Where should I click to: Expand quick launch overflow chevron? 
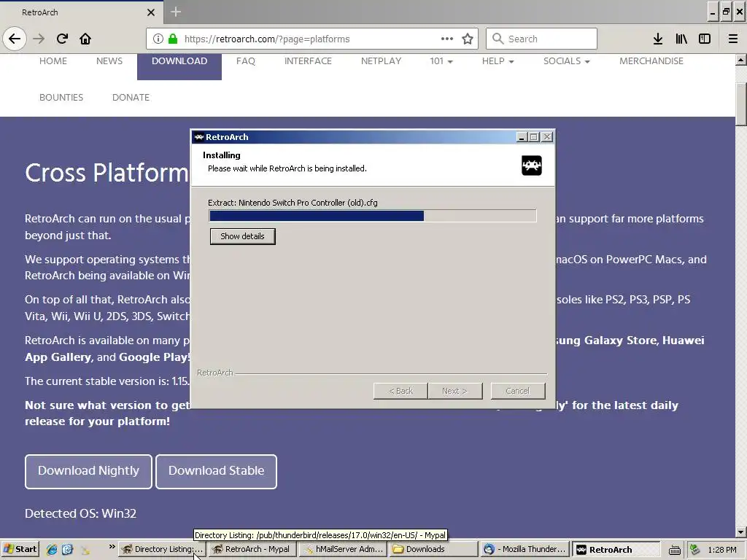click(112, 547)
